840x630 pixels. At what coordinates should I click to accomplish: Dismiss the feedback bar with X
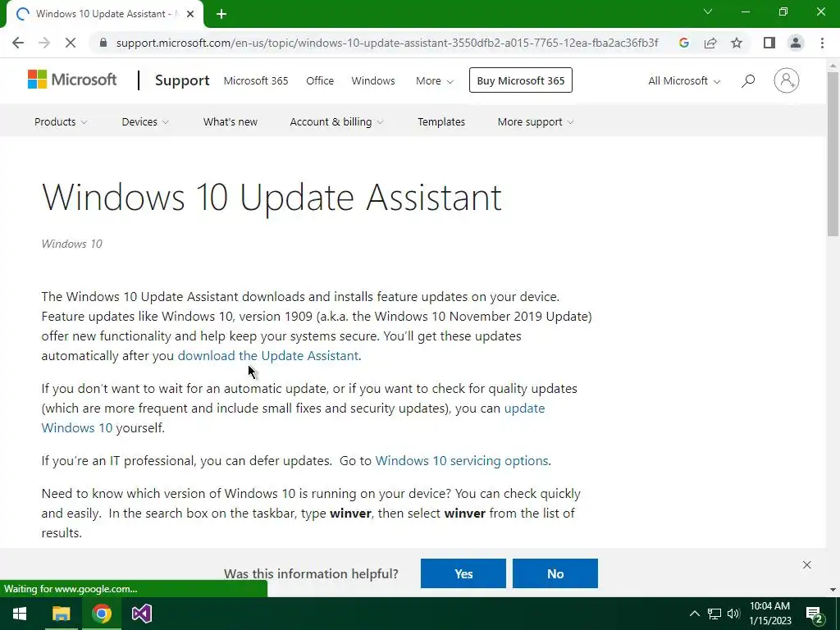[x=807, y=564]
